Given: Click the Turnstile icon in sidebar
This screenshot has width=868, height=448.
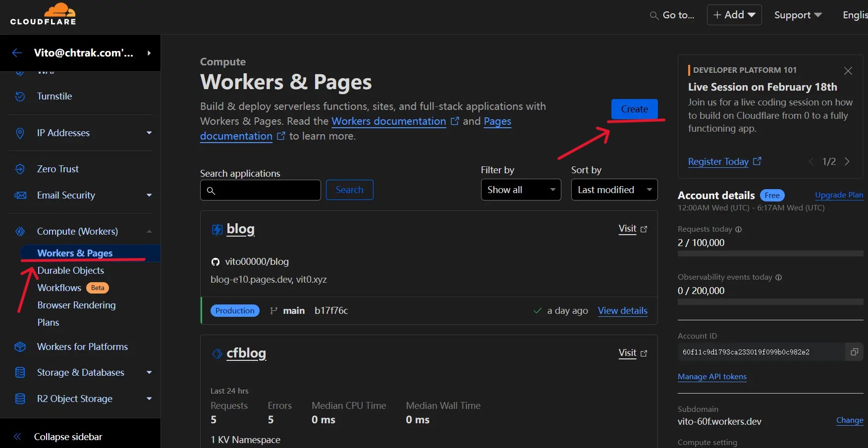Looking at the screenshot, I should tap(20, 97).
